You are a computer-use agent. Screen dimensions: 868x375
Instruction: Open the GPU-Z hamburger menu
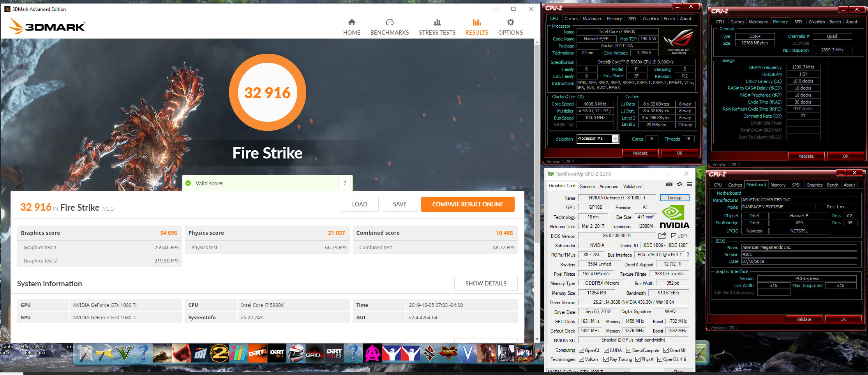tap(689, 184)
